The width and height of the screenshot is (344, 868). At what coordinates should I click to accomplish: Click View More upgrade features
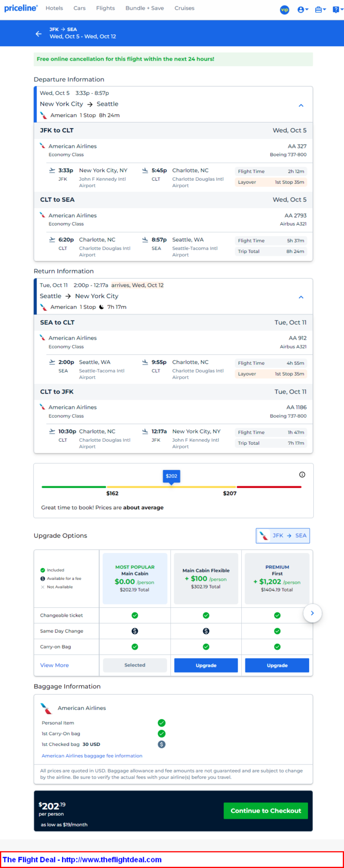54,665
